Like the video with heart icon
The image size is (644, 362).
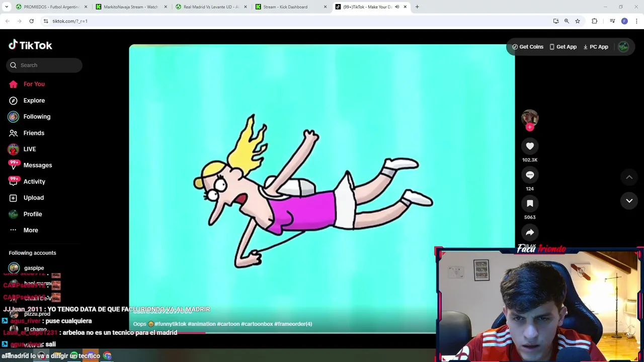[530, 146]
